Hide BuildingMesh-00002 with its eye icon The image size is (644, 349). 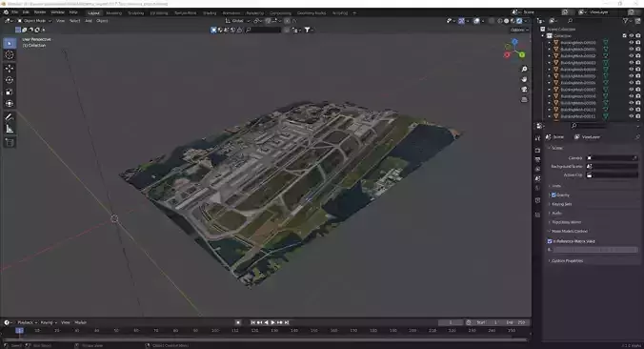tap(632, 55)
